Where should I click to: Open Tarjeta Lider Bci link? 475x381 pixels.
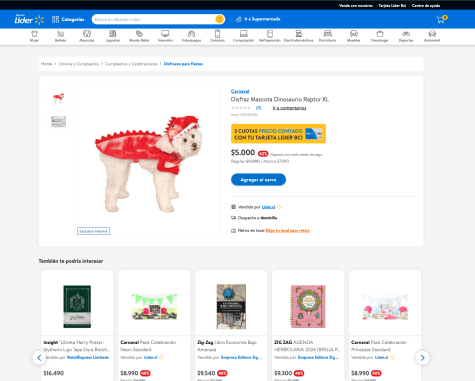coord(392,5)
